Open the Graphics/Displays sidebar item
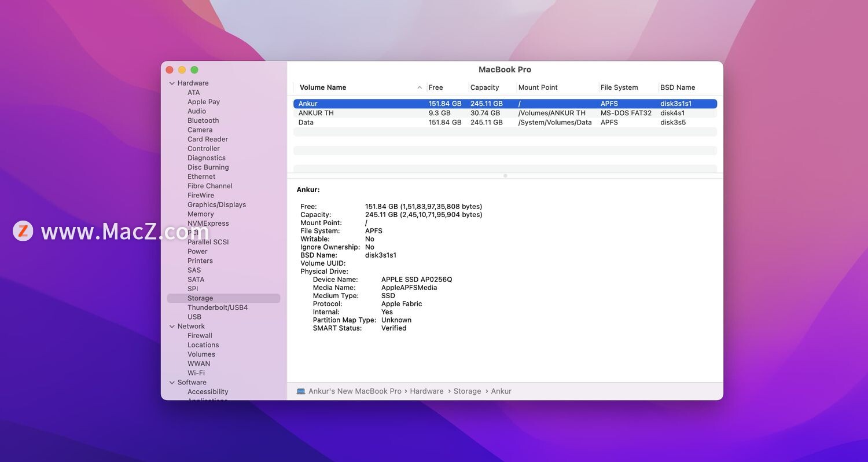The height and width of the screenshot is (462, 868). (216, 204)
